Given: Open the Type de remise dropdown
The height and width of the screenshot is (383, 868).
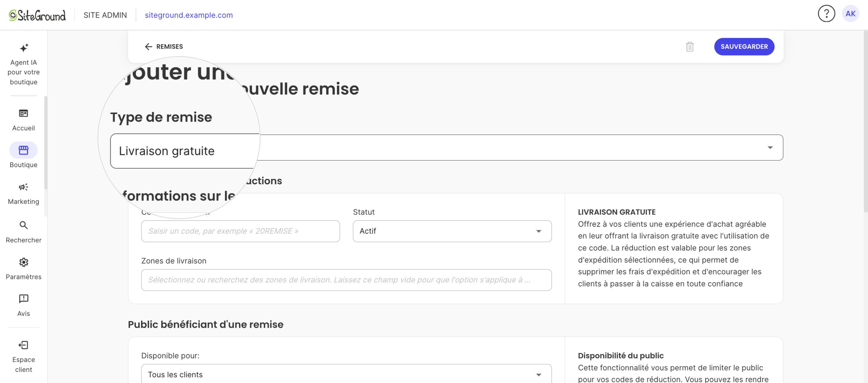Looking at the screenshot, I should point(446,148).
